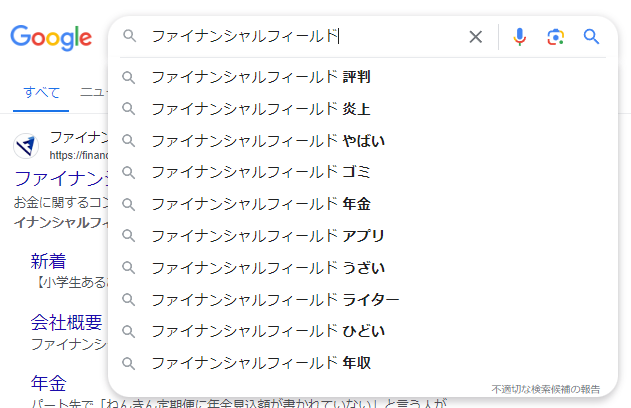Viewport: 631px width, 408px height.
Task: Open the first result title starting ファイナン
Action: (x=61, y=178)
